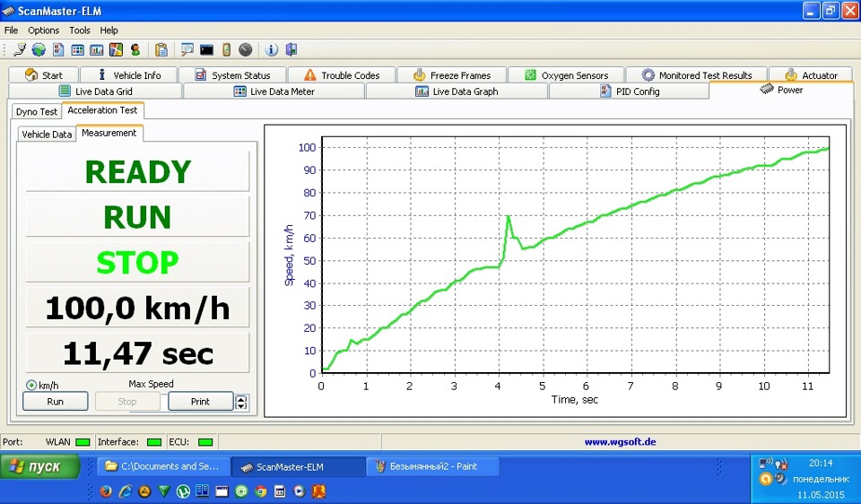Click the system tray clock showing 20:14
This screenshot has width=861, height=504.
821,463
